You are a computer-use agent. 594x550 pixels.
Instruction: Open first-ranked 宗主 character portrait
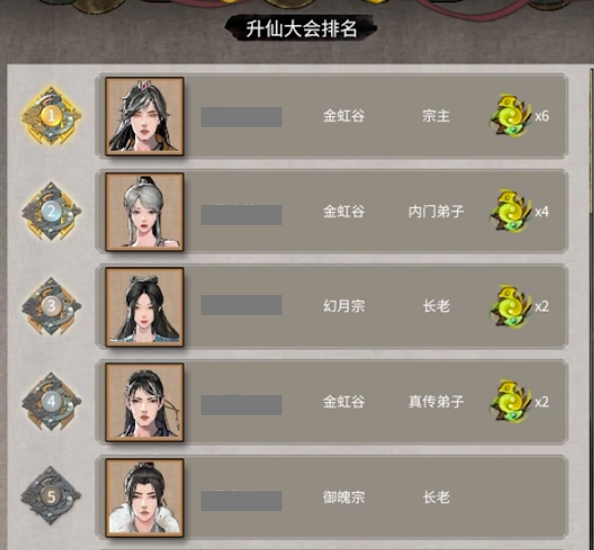[145, 116]
